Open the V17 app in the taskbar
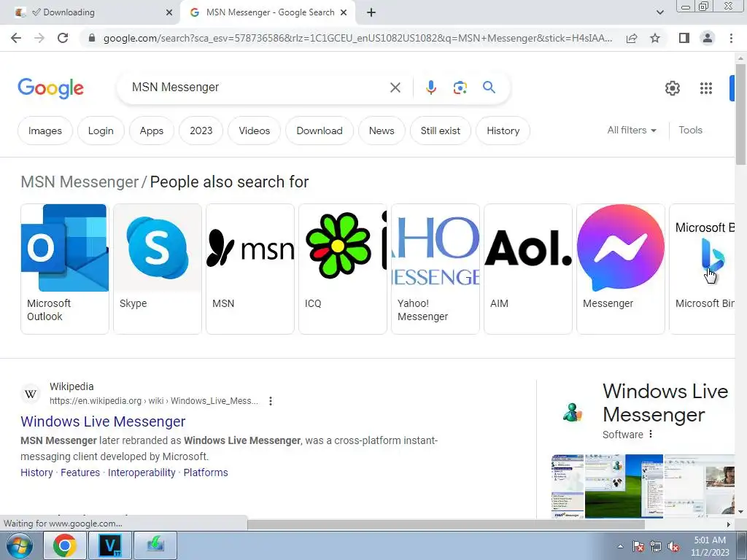Screen dimensions: 747x560 tap(110, 545)
